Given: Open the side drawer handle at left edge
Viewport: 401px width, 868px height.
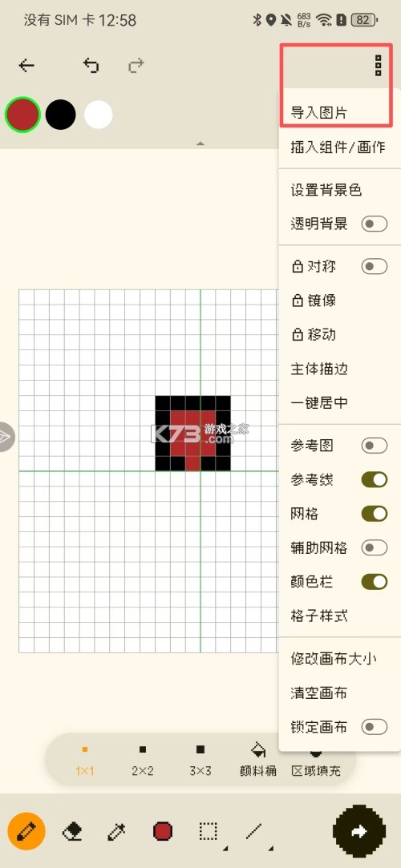Looking at the screenshot, I should pyautogui.click(x=6, y=437).
